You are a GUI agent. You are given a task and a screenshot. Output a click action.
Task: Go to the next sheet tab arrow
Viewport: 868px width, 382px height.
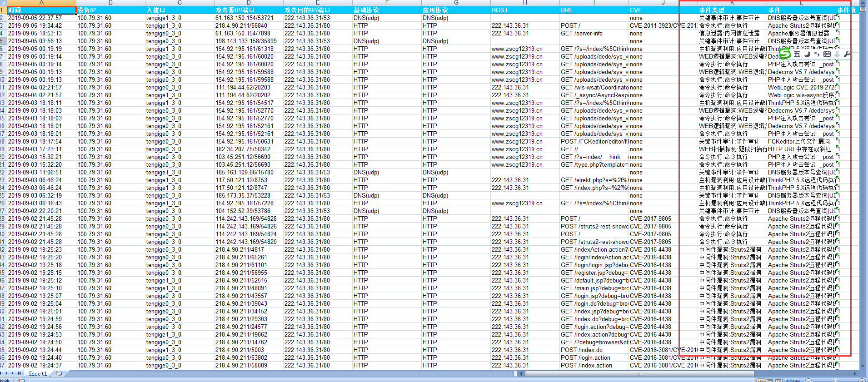pos(13,373)
